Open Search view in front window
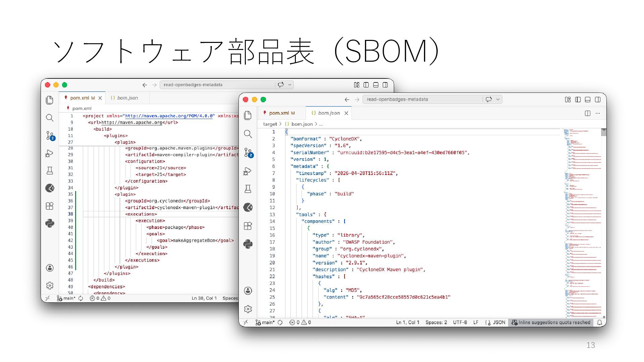The height and width of the screenshot is (362, 644). click(248, 134)
